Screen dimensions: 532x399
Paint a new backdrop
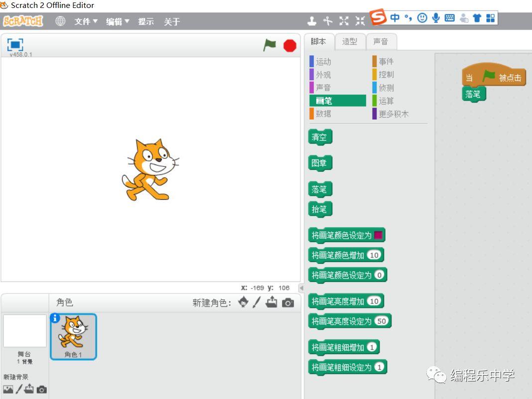[x=19, y=389]
